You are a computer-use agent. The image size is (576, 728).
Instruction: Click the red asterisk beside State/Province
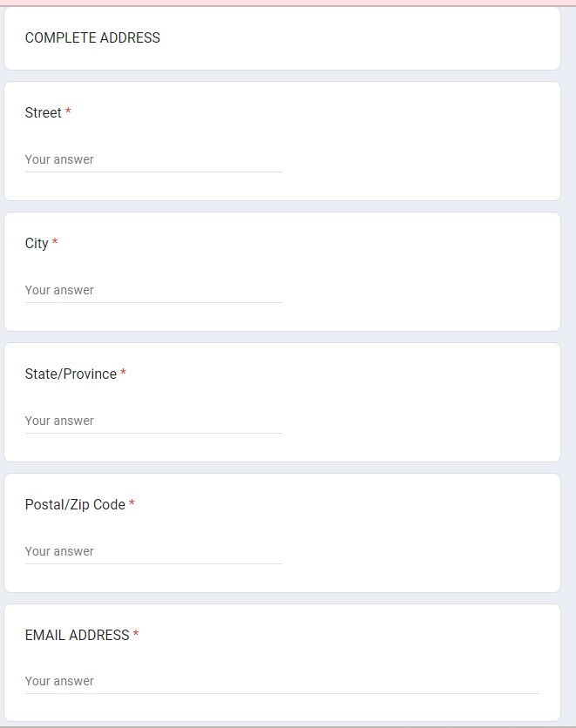123,374
